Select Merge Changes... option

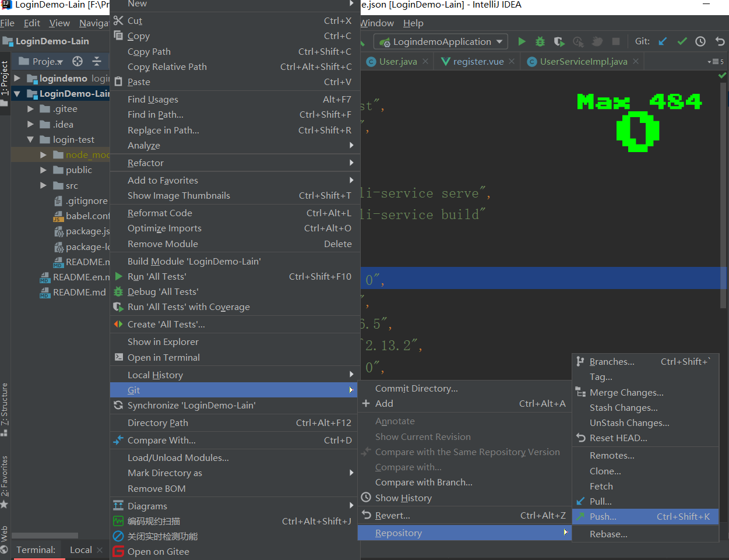[645, 392]
